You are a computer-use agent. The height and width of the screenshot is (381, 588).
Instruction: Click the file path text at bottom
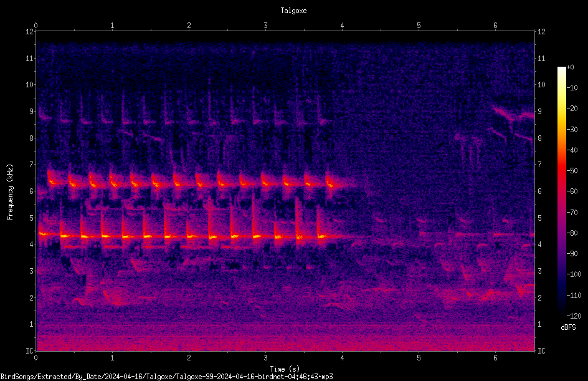click(x=166, y=377)
